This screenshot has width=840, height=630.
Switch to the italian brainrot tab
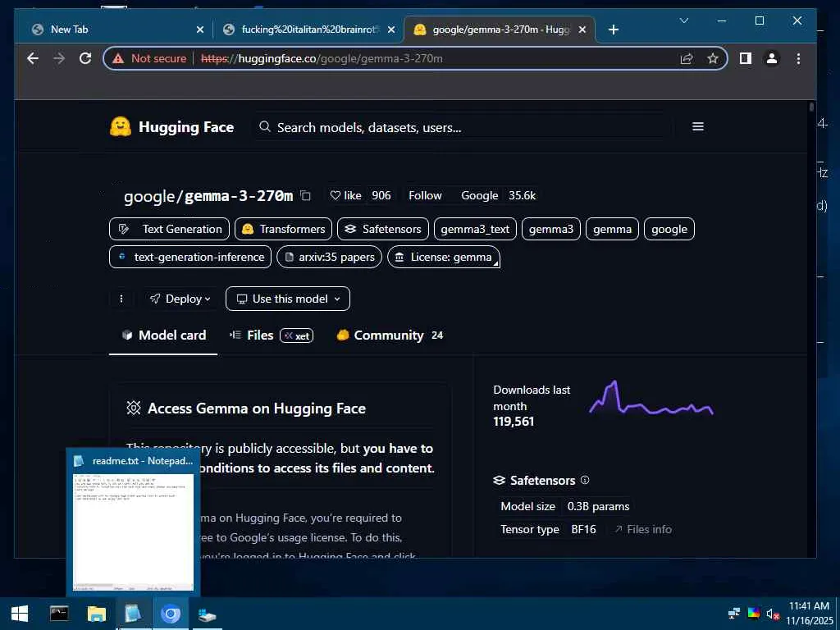click(308, 30)
